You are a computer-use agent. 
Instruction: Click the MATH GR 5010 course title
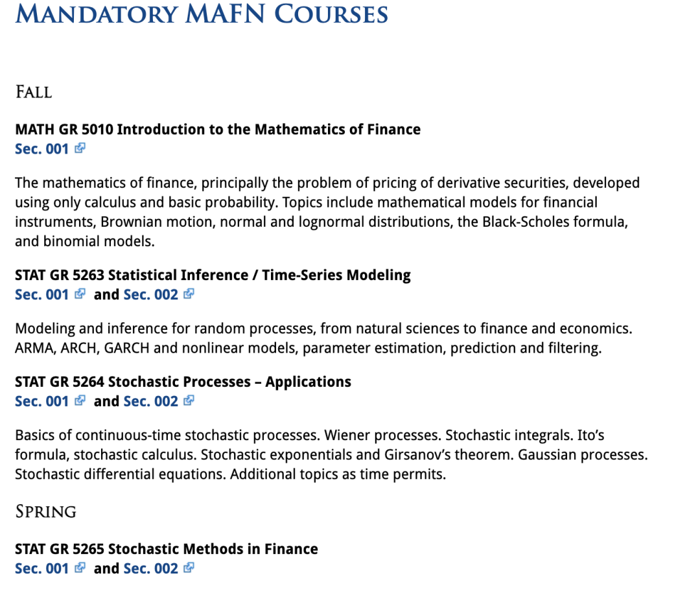pyautogui.click(x=218, y=130)
